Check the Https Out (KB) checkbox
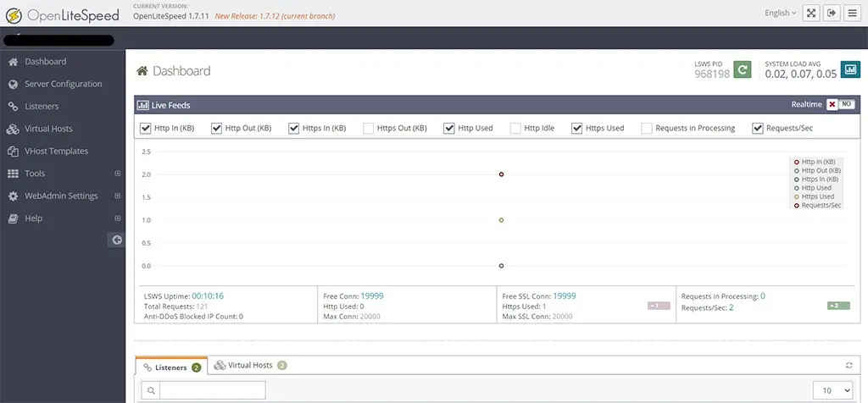This screenshot has height=403, width=868. [x=368, y=128]
